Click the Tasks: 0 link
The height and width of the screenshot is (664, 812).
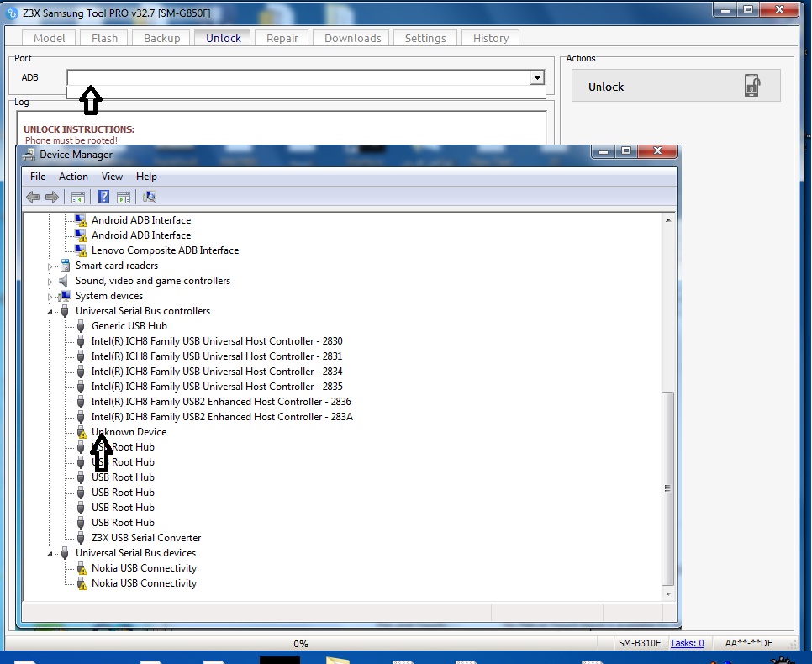(x=687, y=643)
